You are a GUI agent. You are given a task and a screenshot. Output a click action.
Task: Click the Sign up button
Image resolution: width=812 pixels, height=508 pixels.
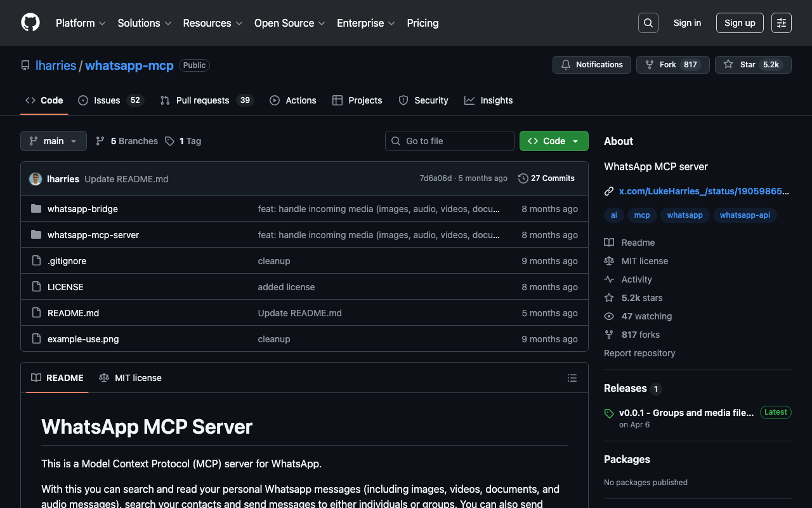(740, 23)
